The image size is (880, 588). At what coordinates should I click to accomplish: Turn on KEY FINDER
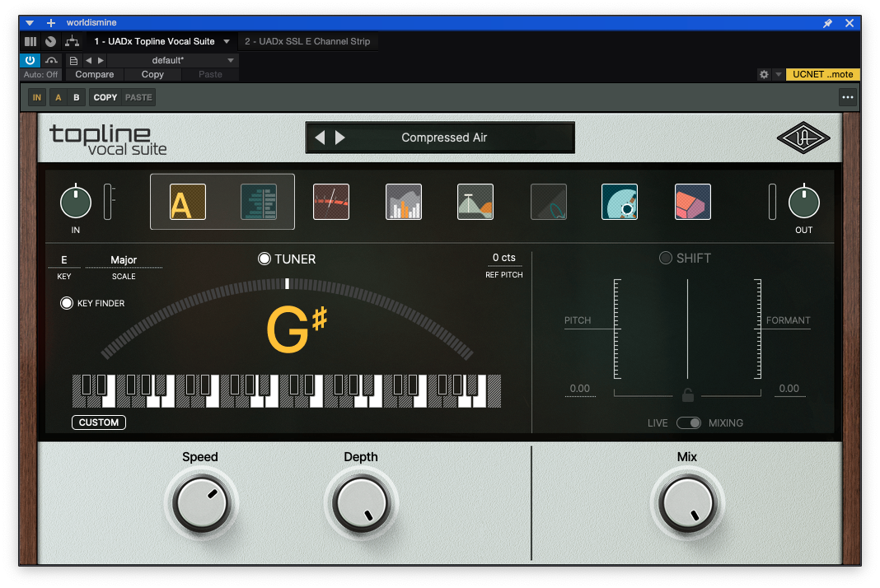click(x=67, y=303)
